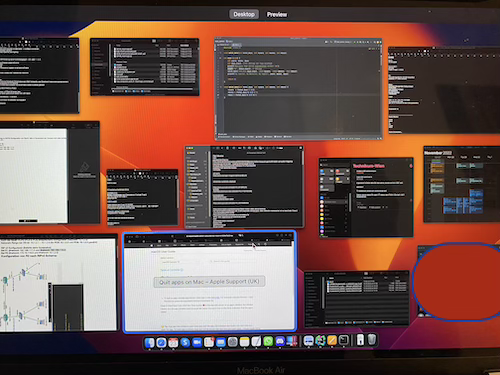
Task: Switch to the Desktop space
Action: (x=244, y=14)
